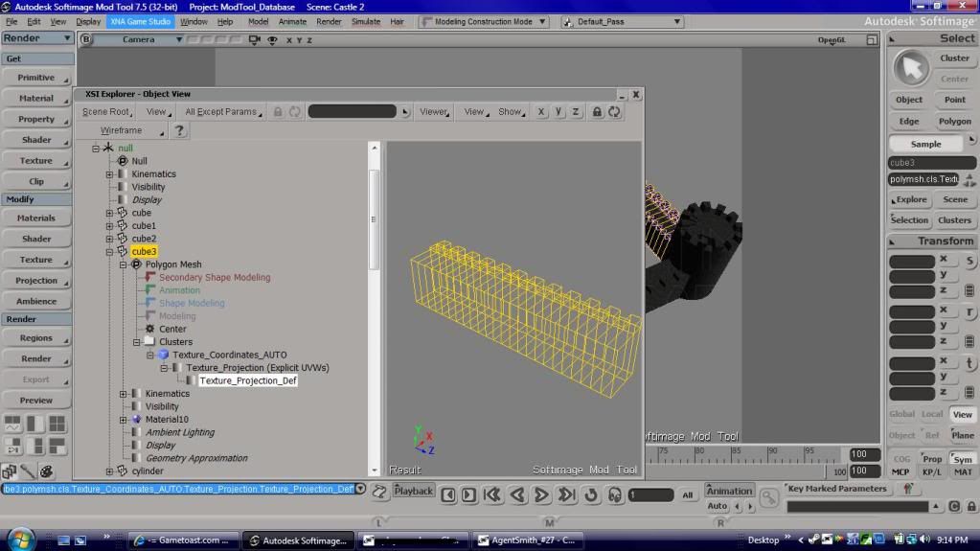
Task: Click the Primitive button
Action: [x=36, y=78]
